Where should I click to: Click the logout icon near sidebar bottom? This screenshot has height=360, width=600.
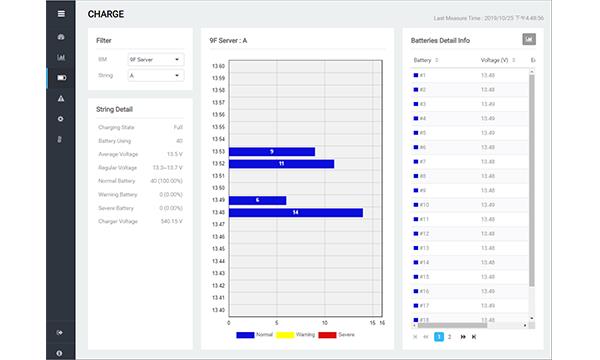60,332
